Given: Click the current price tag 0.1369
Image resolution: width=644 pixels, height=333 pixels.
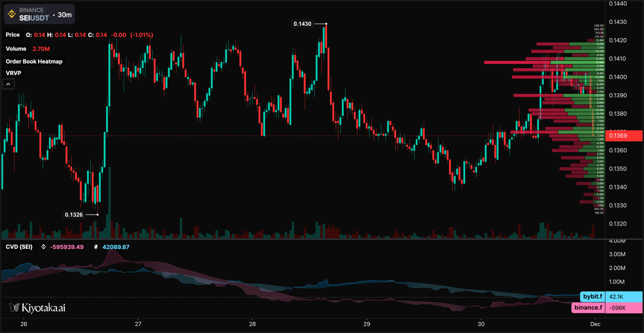Looking at the screenshot, I should click(624, 136).
